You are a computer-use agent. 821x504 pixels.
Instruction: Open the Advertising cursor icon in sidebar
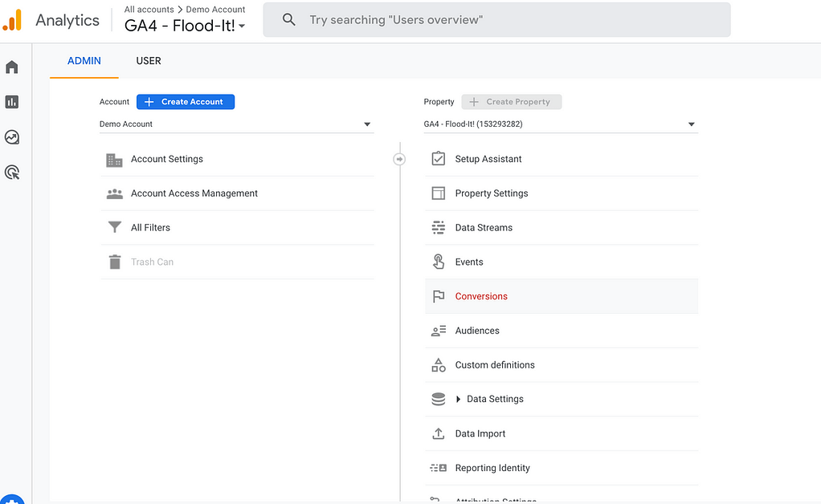11,172
